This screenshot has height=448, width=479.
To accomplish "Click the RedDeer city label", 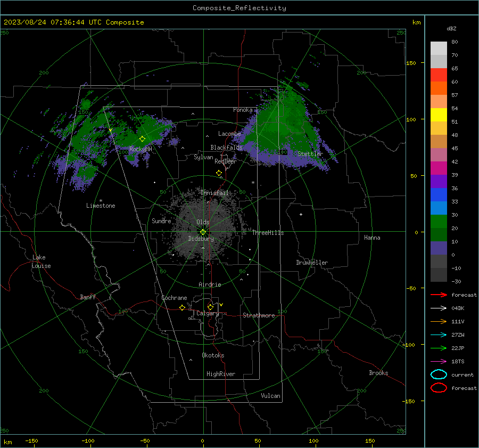I will click(226, 161).
